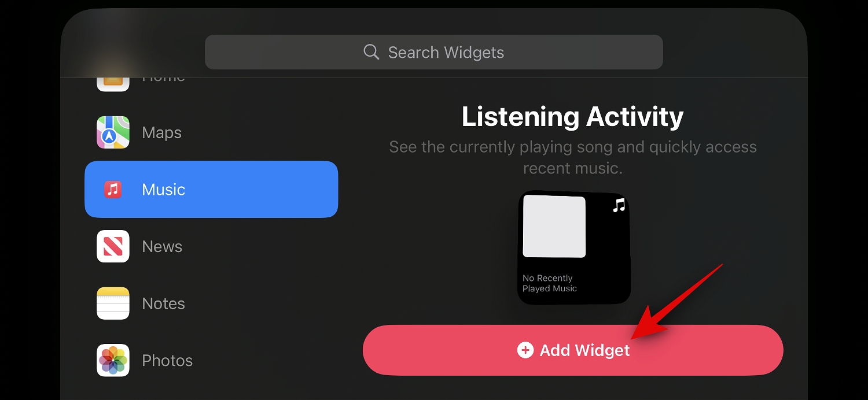
Task: Tap the Photos app icon
Action: tap(113, 360)
